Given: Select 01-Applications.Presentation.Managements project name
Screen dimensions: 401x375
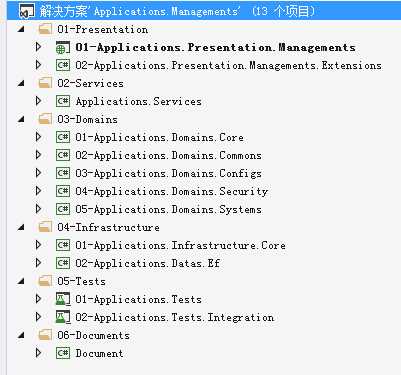Looking at the screenshot, I should [x=215, y=47].
